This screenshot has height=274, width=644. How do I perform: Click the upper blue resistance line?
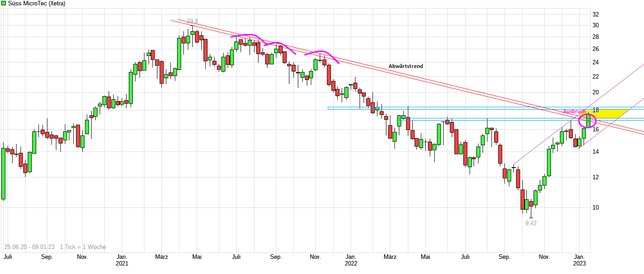[447, 108]
